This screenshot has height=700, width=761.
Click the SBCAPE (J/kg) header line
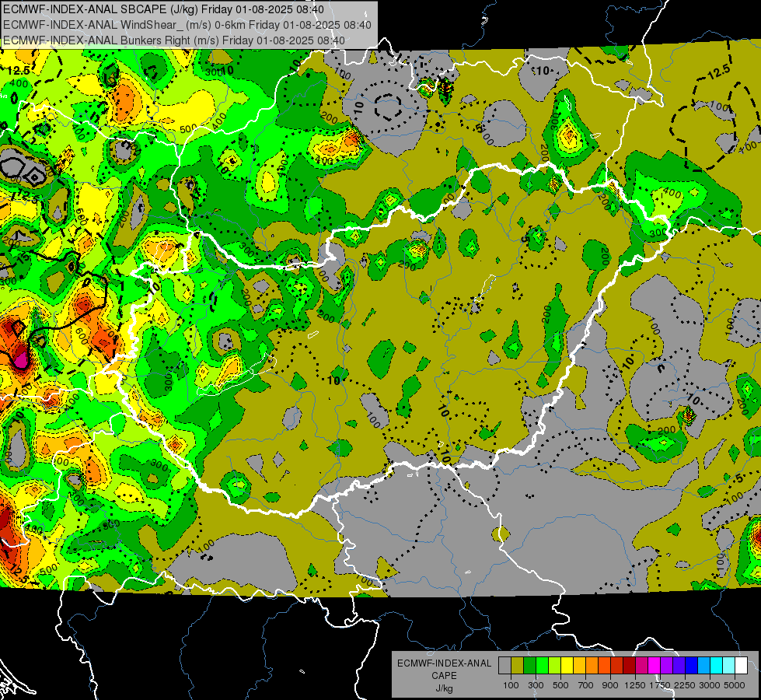point(163,9)
